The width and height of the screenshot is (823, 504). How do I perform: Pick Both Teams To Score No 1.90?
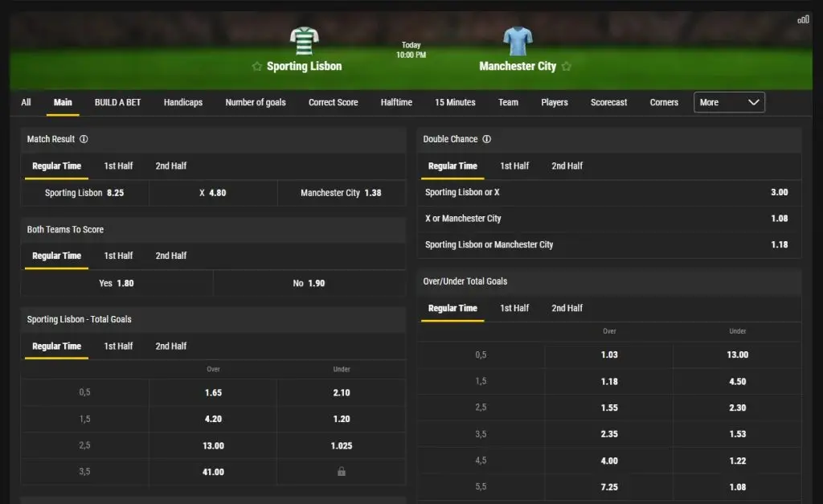309,283
